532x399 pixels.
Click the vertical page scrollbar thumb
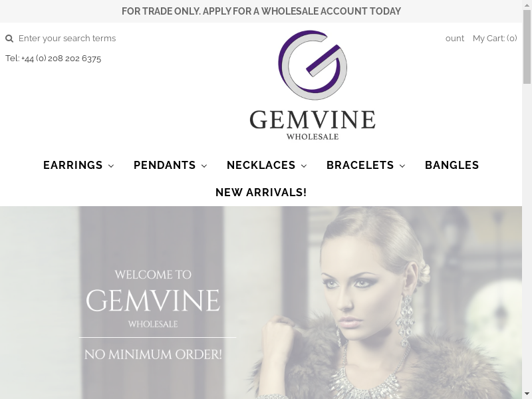pyautogui.click(x=527, y=47)
